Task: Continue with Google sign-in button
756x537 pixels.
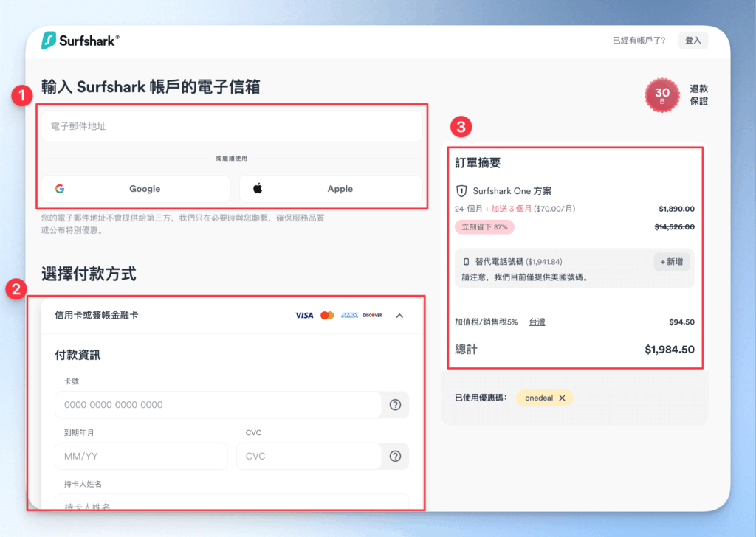Action: tap(136, 189)
